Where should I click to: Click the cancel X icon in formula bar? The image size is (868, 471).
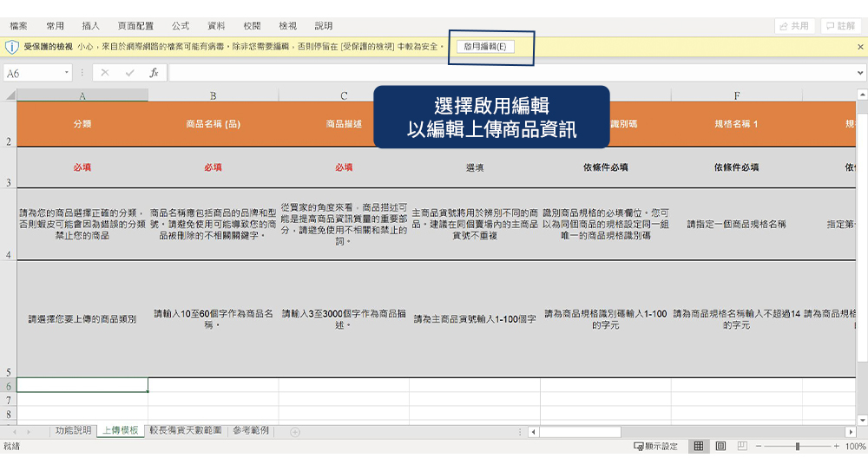coord(105,73)
